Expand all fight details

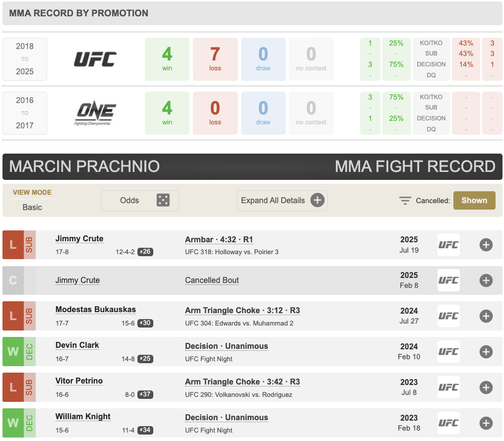(x=282, y=201)
